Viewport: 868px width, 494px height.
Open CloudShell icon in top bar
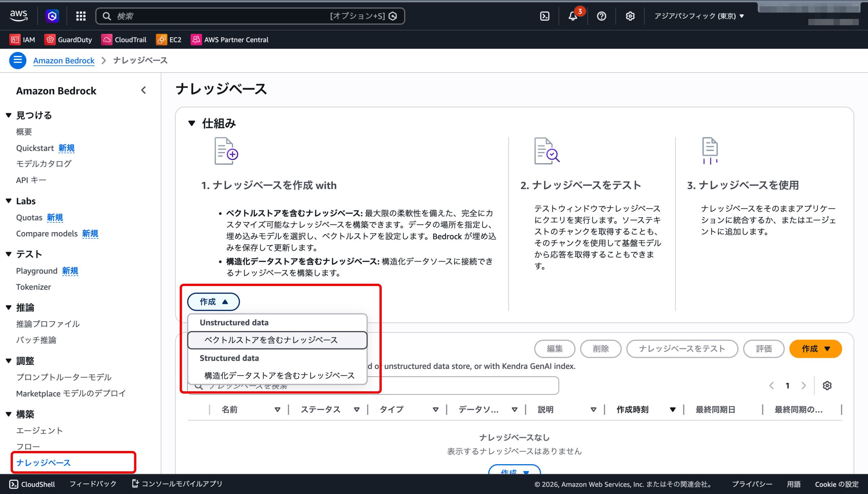click(545, 16)
